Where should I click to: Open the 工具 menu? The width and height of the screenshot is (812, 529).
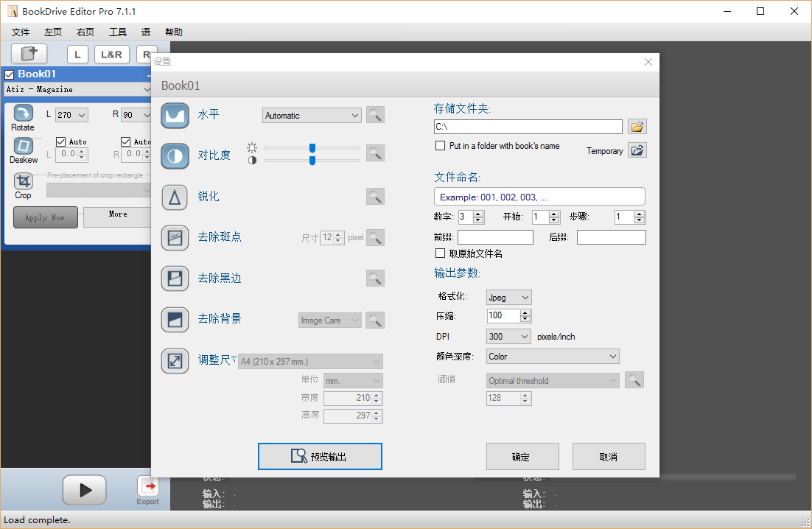coord(118,32)
